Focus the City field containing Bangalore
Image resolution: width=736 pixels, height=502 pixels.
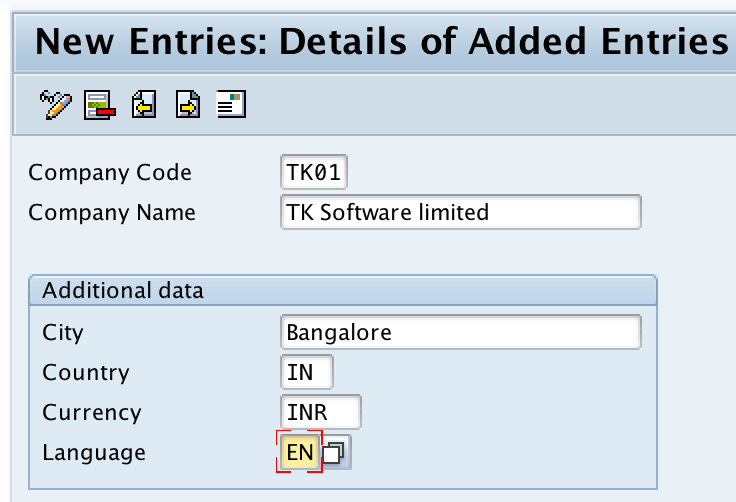point(461,332)
